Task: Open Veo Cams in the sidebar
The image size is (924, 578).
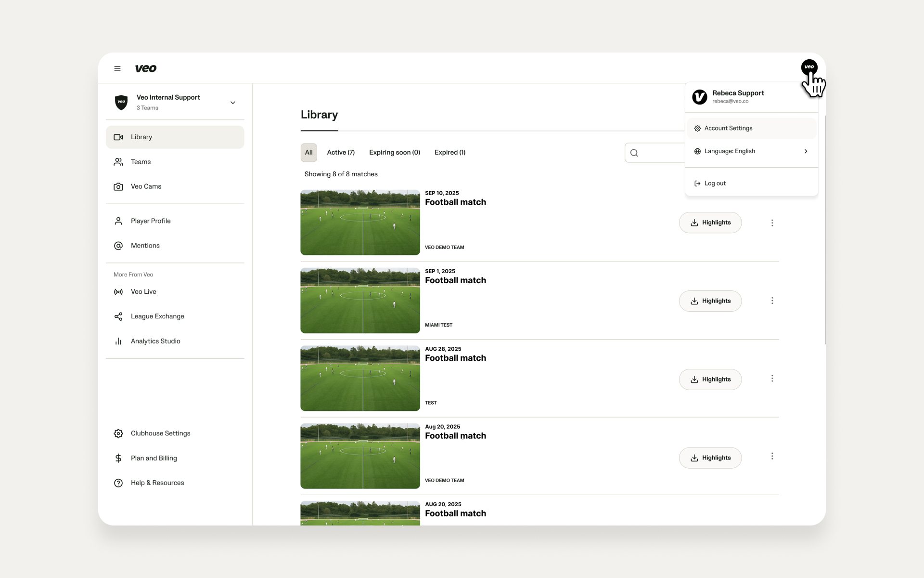Action: coord(175,186)
